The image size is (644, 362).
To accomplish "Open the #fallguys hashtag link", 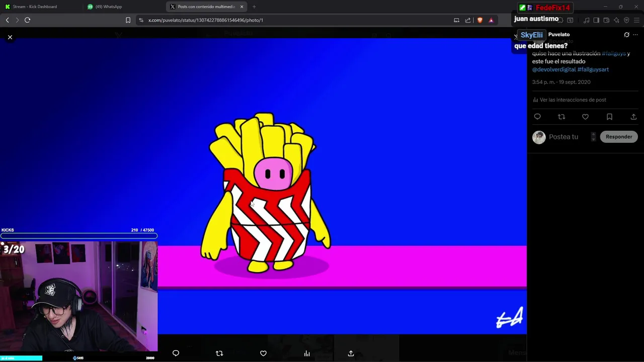I will coord(614,53).
